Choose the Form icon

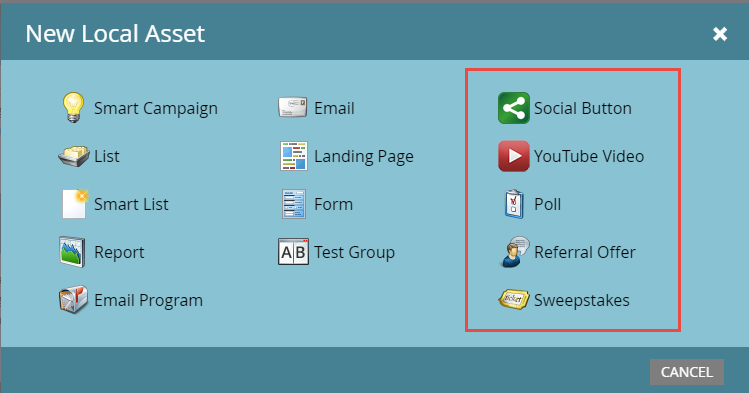click(x=294, y=204)
